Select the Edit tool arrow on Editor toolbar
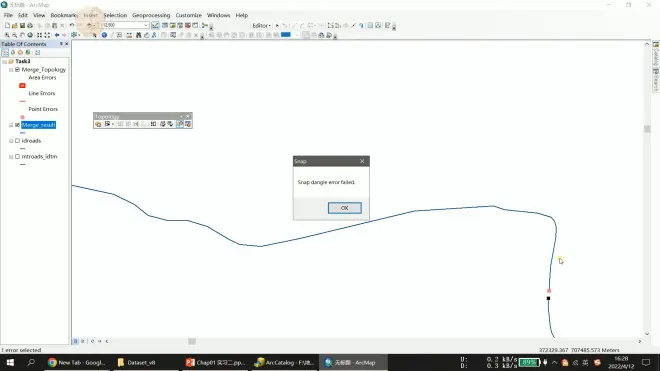The image size is (660, 371). (277, 26)
